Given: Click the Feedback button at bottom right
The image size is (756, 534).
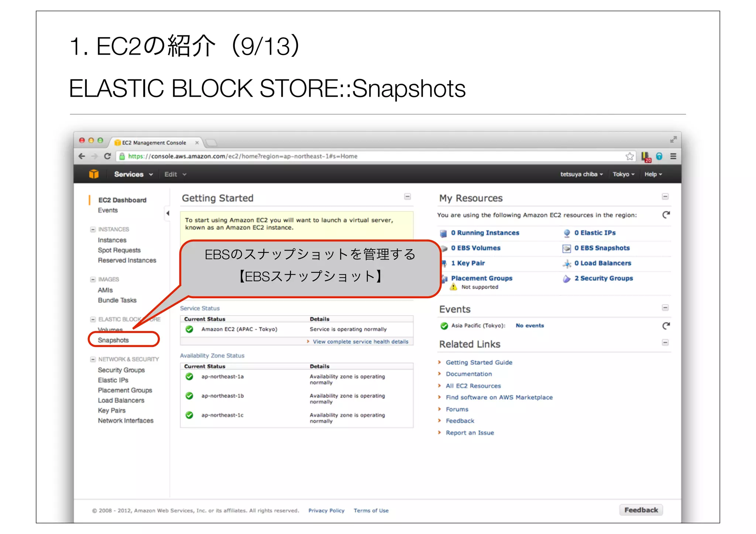Looking at the screenshot, I should point(641,510).
